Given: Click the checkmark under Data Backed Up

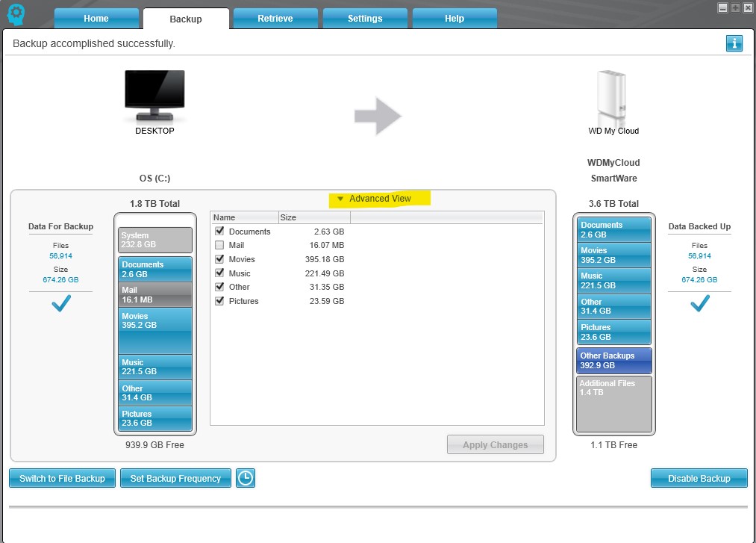Looking at the screenshot, I should pos(699,303).
